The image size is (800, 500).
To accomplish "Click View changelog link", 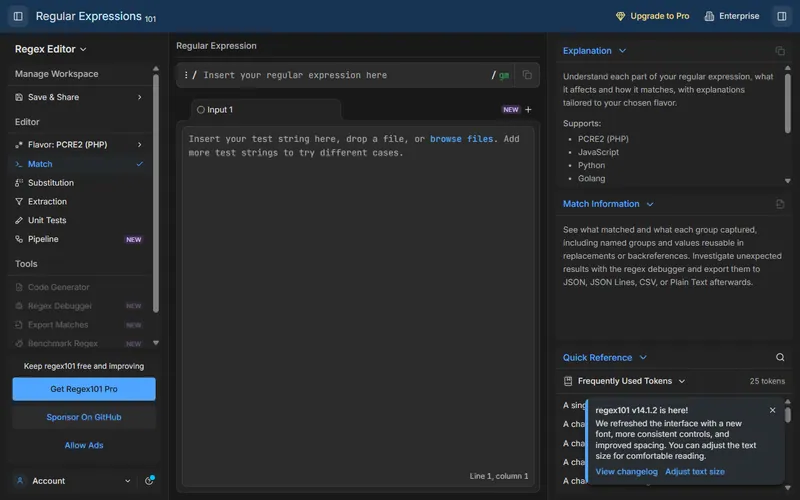I will pos(626,471).
